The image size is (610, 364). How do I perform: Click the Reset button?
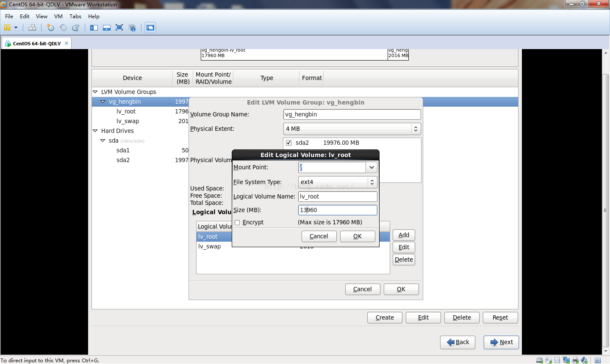click(x=500, y=317)
